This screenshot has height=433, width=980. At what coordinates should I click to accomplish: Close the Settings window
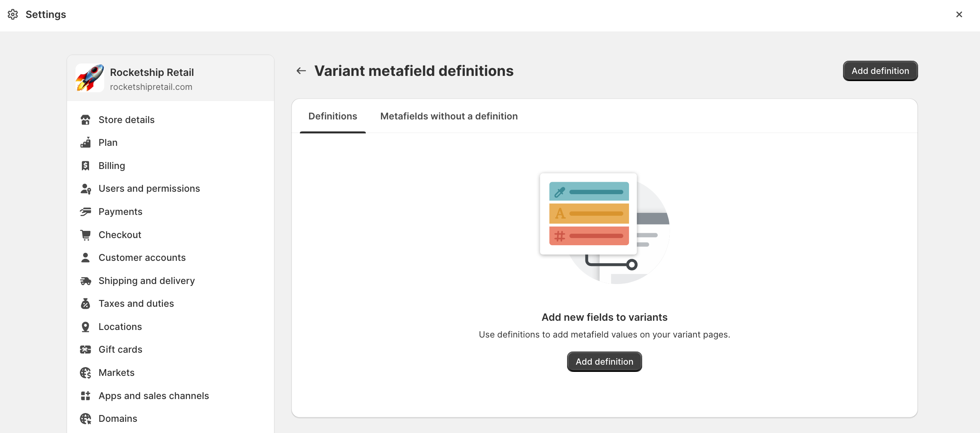[x=959, y=14]
